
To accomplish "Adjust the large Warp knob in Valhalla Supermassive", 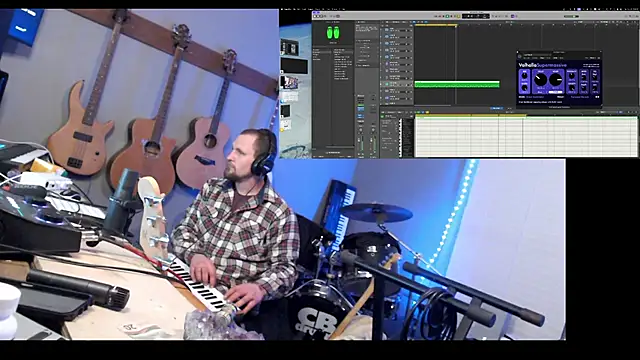I will click(556, 80).
